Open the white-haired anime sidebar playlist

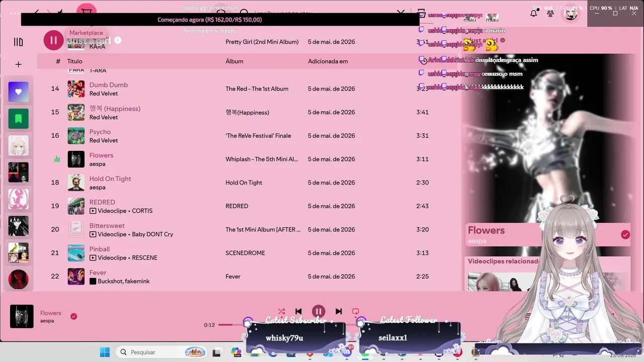point(19,145)
